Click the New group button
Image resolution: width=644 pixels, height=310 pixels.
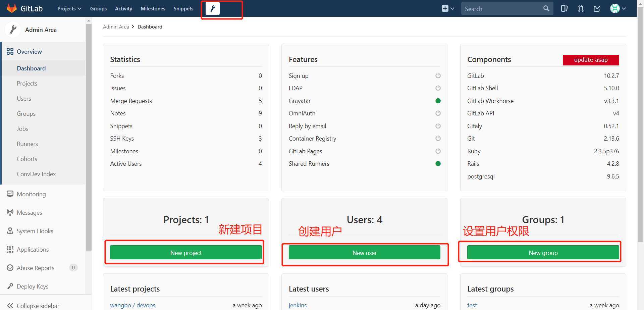543,252
